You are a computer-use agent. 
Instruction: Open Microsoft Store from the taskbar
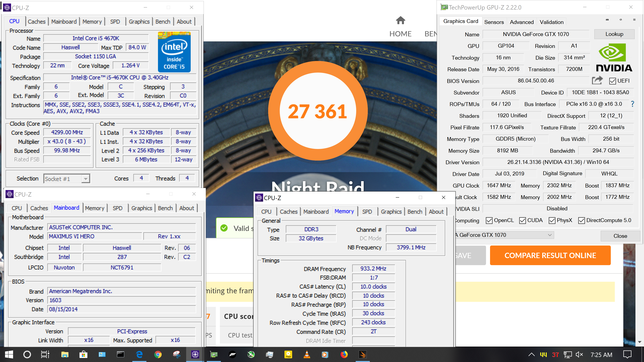coord(83,354)
